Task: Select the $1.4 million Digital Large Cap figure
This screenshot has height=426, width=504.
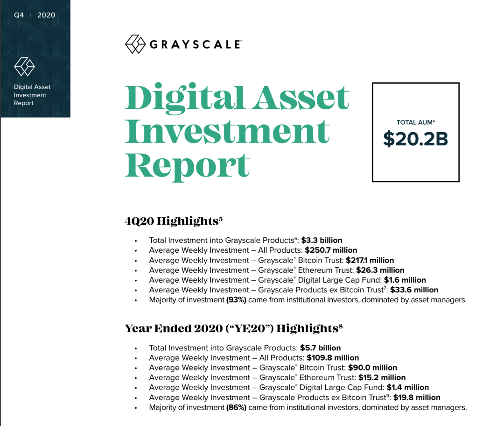Action: pyautogui.click(x=408, y=388)
